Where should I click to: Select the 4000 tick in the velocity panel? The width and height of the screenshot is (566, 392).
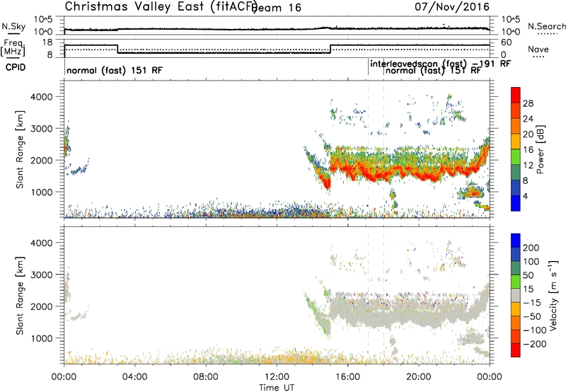(x=41, y=243)
